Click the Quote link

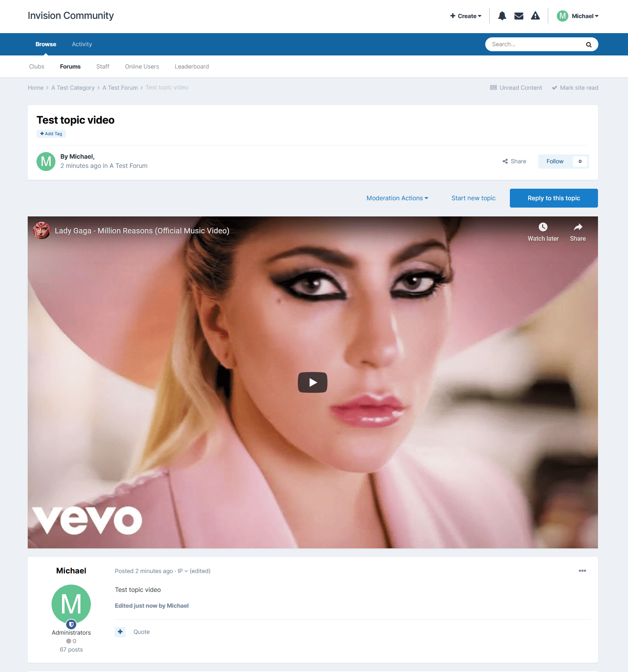tap(142, 632)
